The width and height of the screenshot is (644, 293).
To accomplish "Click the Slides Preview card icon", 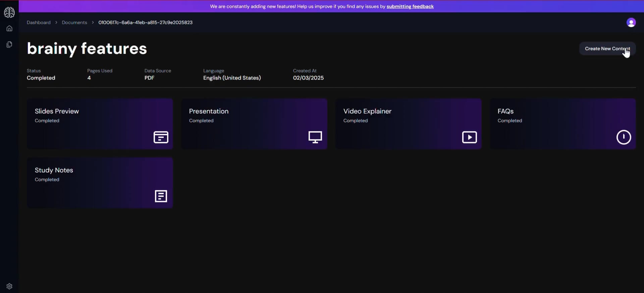I will [161, 137].
